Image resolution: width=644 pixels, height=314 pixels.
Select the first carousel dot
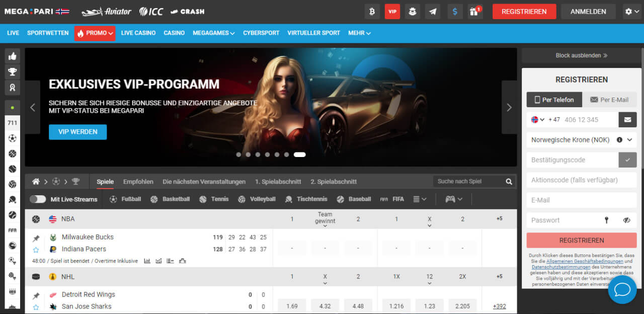tap(238, 155)
